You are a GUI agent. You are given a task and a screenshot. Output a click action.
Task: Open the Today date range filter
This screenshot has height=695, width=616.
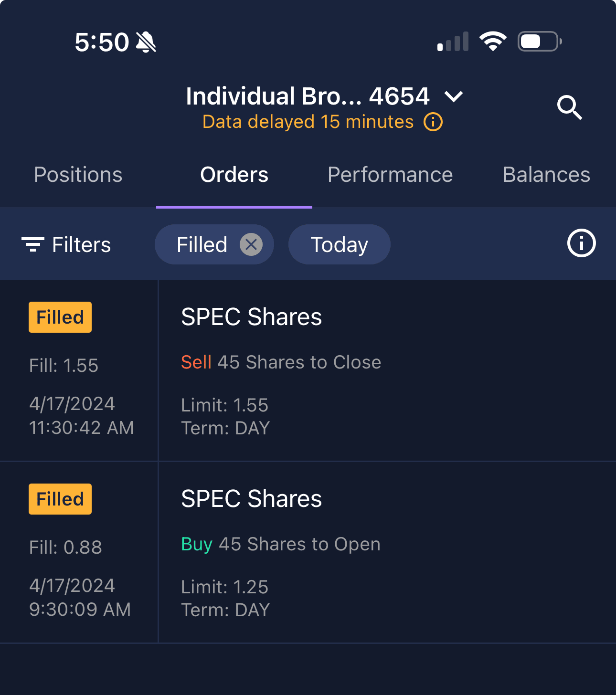click(339, 244)
